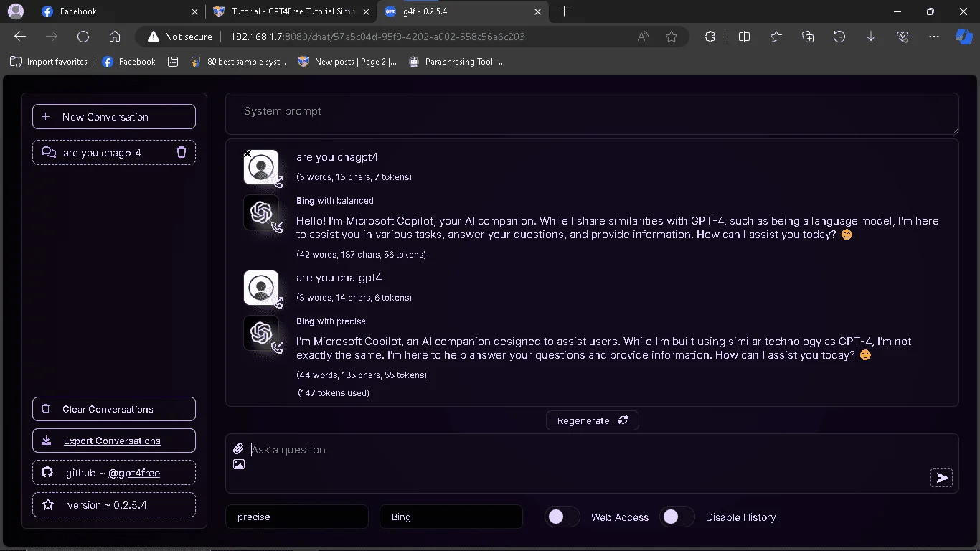Click '(3 words, 14 chars, 6 tokens)' text
Screen dimensions: 980x551
point(354,297)
